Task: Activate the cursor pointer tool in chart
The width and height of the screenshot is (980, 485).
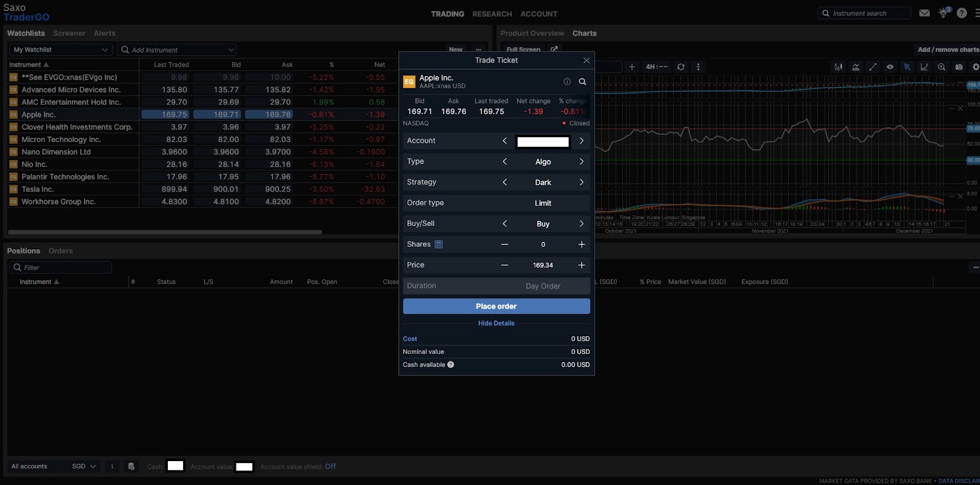Action: pos(907,67)
